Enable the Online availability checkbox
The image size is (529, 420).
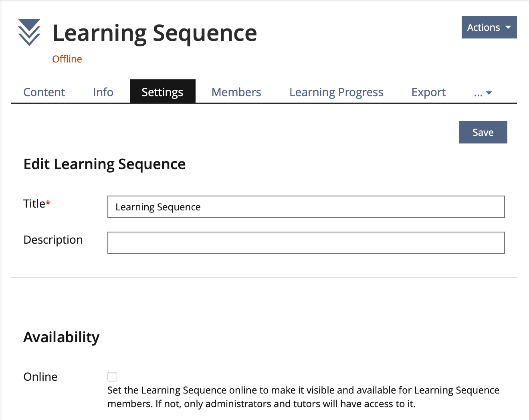pos(112,377)
